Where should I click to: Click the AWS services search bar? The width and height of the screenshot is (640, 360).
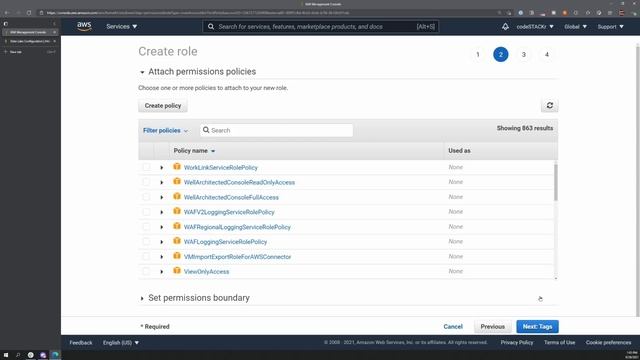coord(321,27)
